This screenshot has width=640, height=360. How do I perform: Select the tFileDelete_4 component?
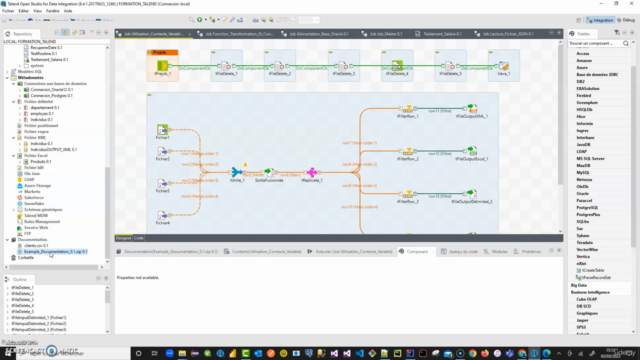point(397,66)
